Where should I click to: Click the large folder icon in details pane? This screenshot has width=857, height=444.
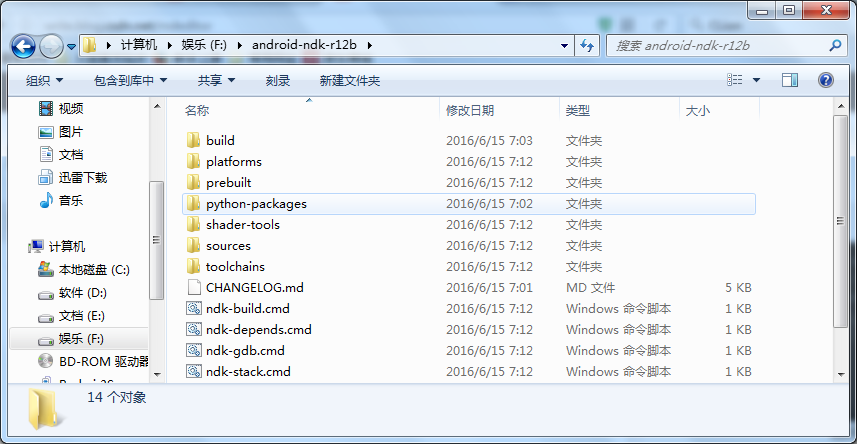(x=46, y=409)
